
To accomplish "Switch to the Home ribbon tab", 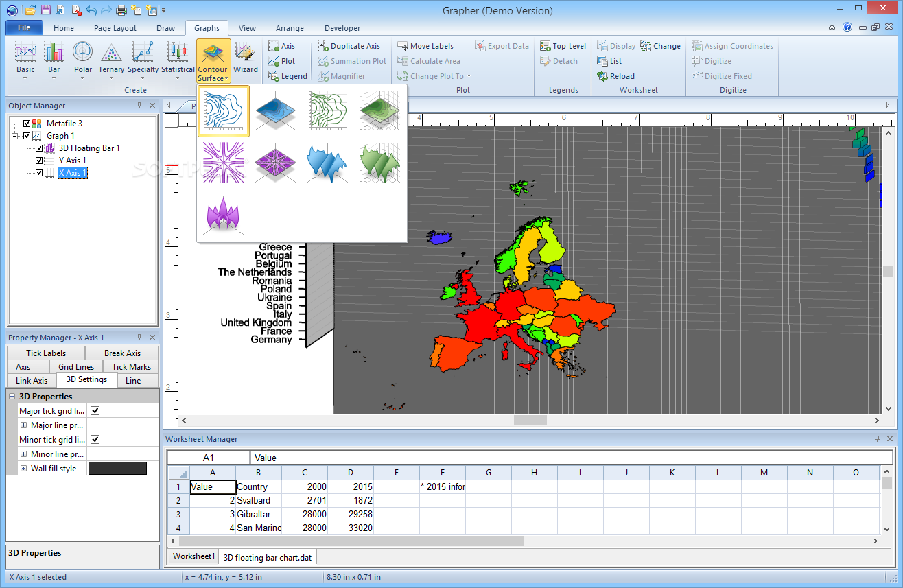I will 64,28.
